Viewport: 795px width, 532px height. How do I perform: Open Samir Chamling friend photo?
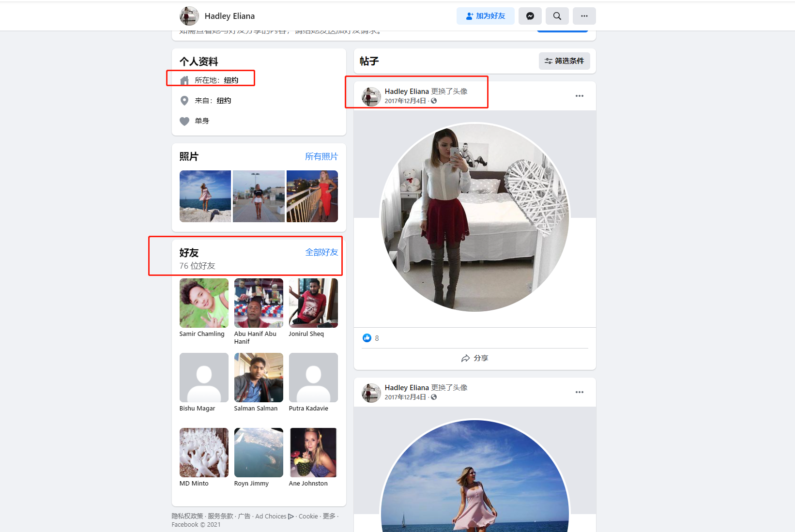tap(204, 303)
